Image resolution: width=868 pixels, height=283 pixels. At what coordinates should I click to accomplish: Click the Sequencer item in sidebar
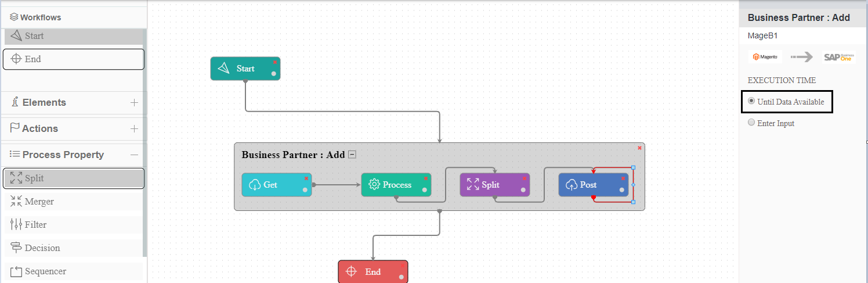(x=74, y=271)
